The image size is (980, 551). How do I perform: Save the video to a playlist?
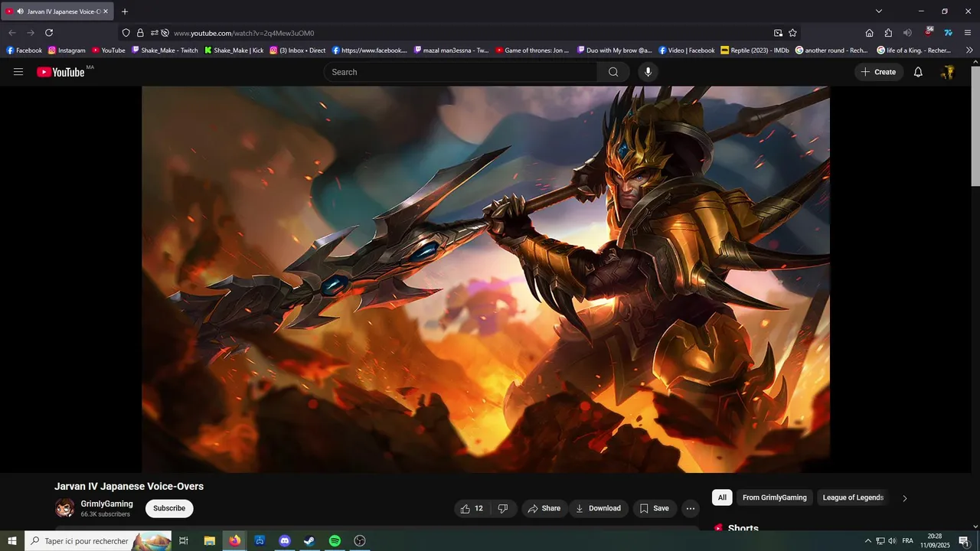(x=655, y=508)
